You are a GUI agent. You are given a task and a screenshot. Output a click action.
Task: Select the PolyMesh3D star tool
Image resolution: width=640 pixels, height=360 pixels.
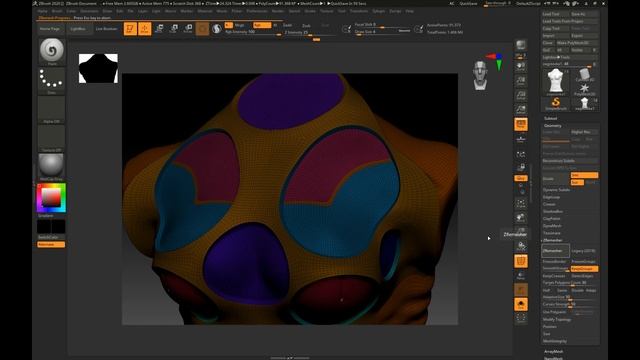click(x=584, y=89)
